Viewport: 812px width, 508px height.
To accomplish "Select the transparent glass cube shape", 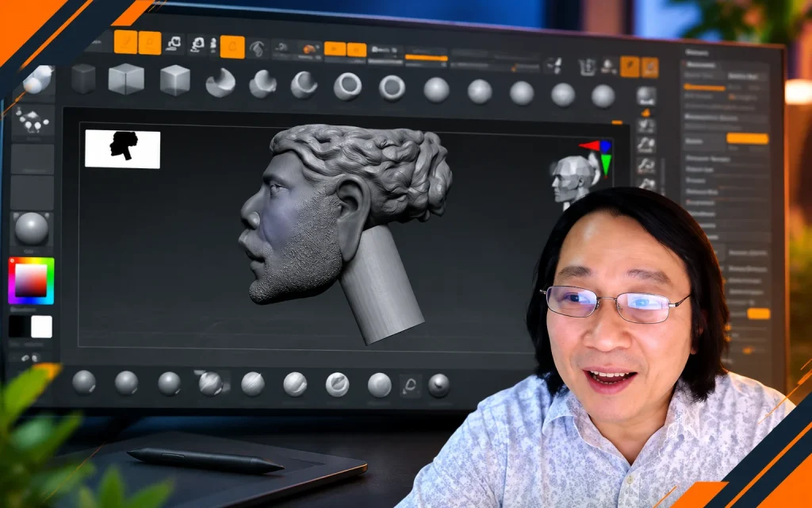I will [126, 79].
